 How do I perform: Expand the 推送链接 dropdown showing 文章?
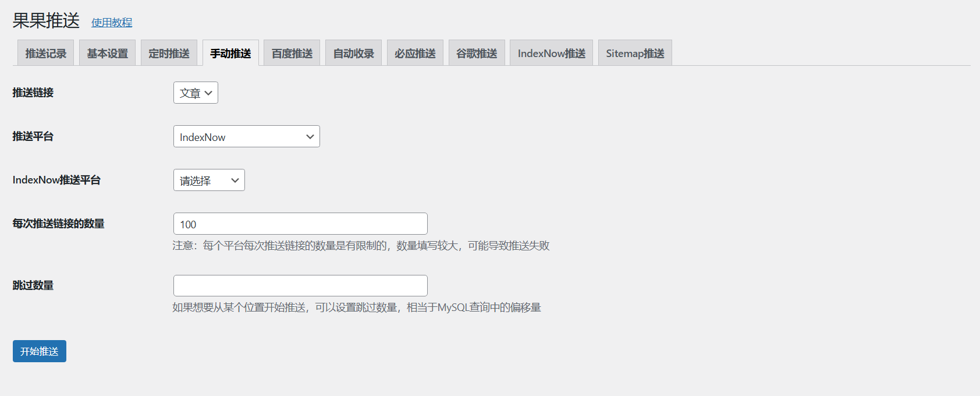point(196,93)
